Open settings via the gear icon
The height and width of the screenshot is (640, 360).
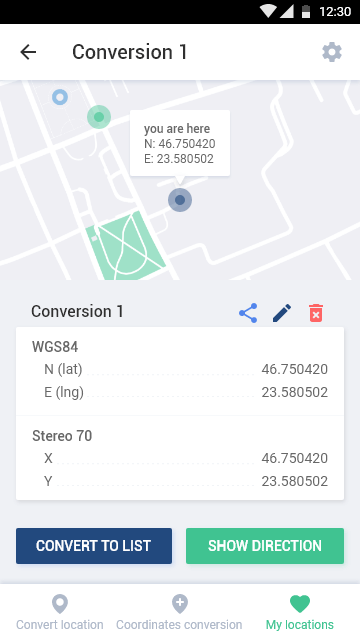(x=332, y=52)
